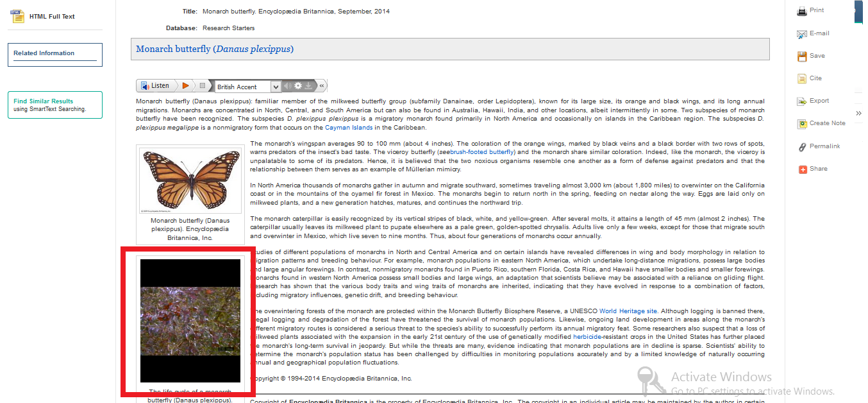Click the speaker volume icon in the audio toolbar
868x403 pixels.
[288, 86]
